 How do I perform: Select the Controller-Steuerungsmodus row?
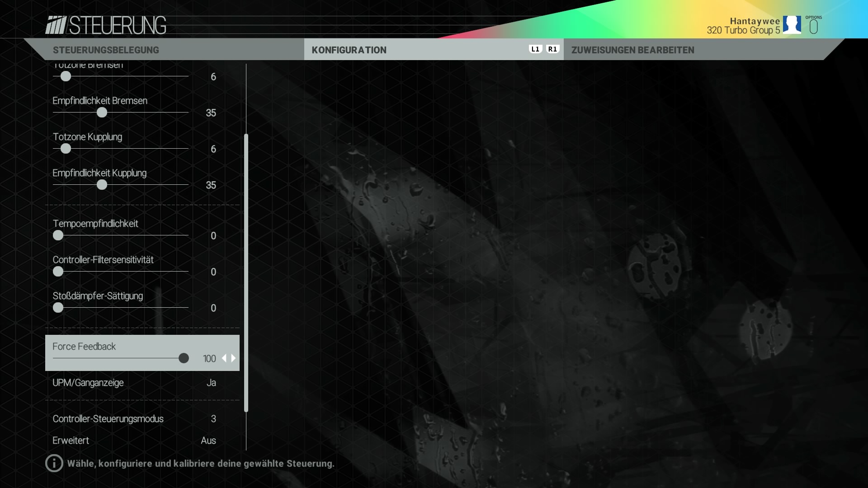click(142, 419)
